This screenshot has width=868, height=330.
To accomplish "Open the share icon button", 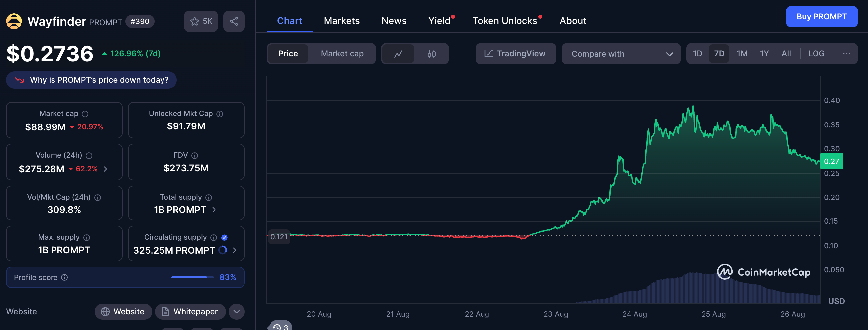I will point(234,21).
